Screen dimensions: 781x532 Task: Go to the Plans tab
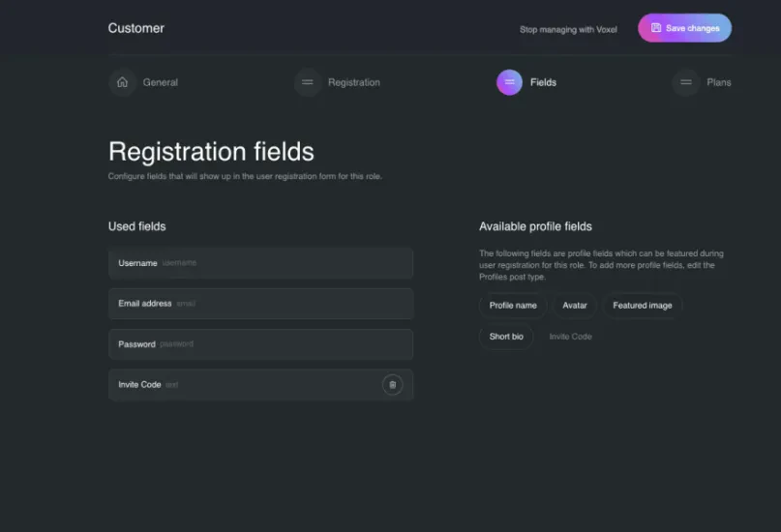719,82
